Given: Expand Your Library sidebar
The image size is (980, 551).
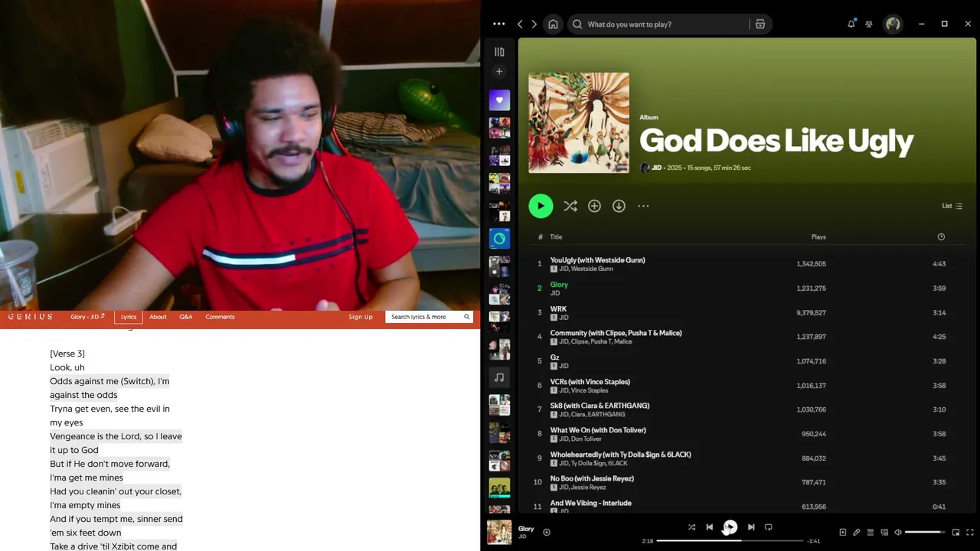Looking at the screenshot, I should tap(499, 52).
